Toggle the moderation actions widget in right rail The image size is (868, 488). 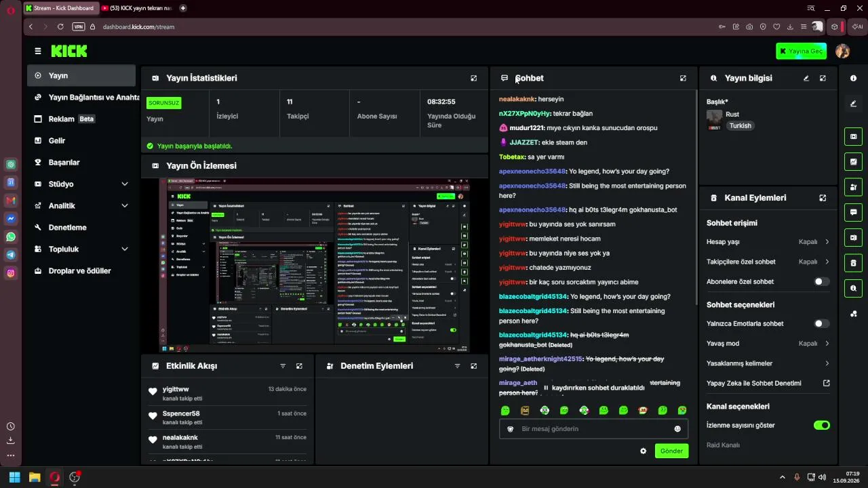click(853, 187)
